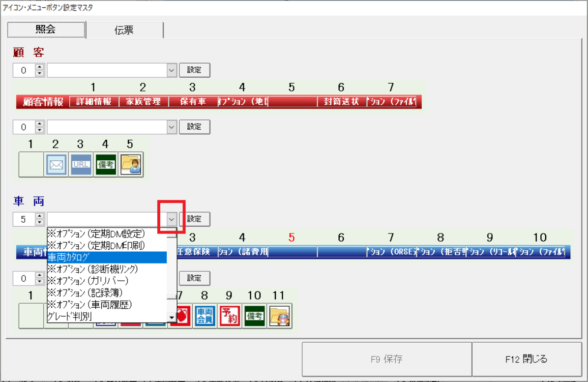Select the red 予約 reservation icon
This screenshot has width=588, height=382.
[230, 316]
